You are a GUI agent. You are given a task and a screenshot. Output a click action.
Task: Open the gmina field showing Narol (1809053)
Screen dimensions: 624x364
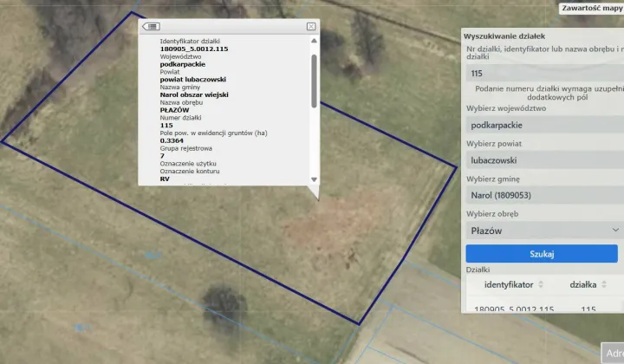point(545,195)
